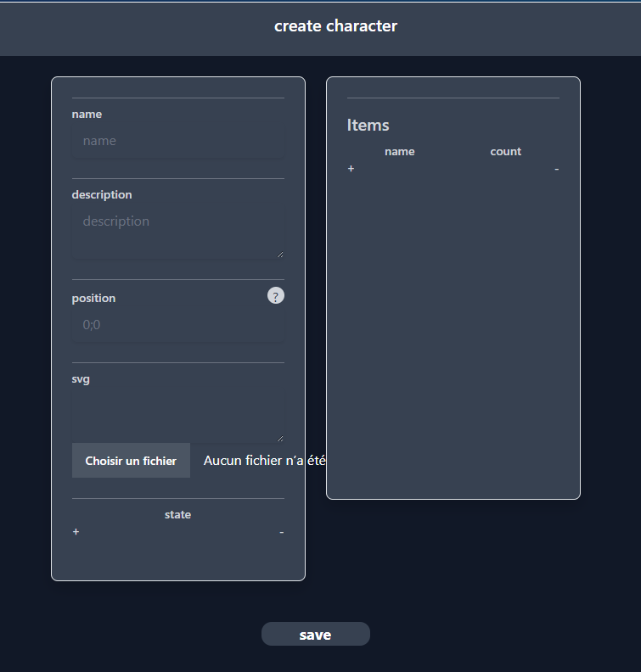Click the name column header in Items
The image size is (641, 672).
click(400, 151)
